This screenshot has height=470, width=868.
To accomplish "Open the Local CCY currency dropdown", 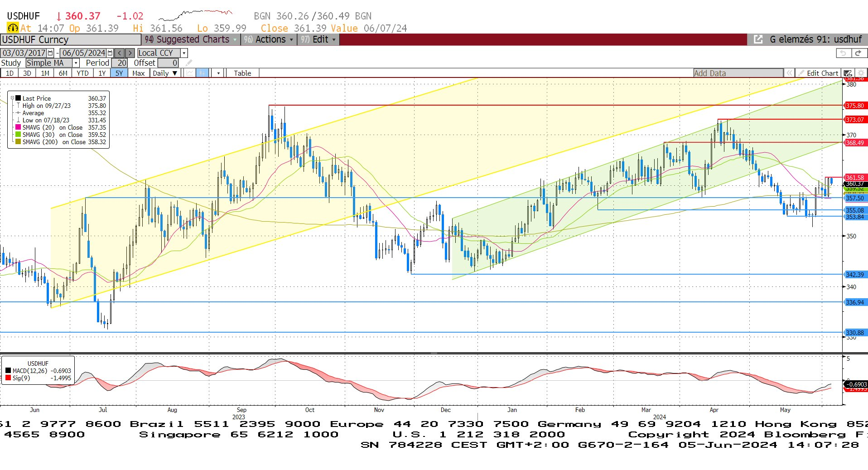I will pyautogui.click(x=184, y=53).
